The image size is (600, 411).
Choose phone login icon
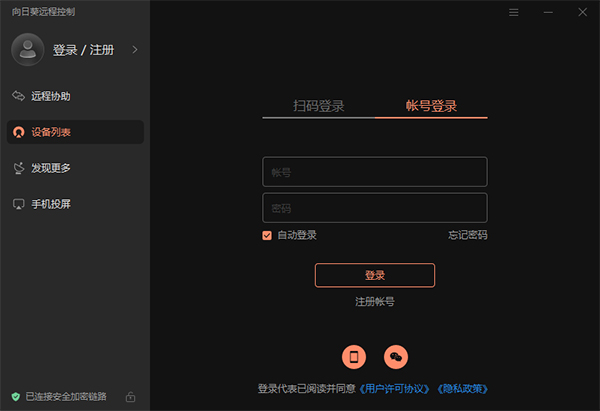pyautogui.click(x=354, y=357)
